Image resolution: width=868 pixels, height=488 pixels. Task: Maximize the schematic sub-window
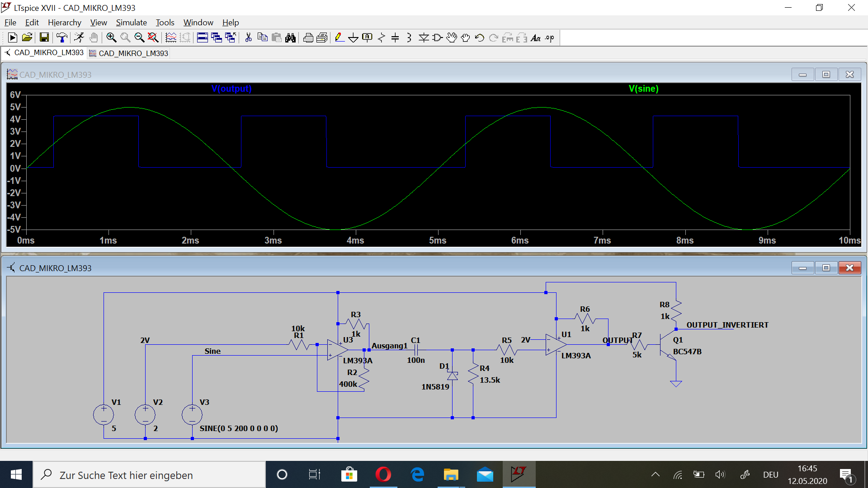826,268
